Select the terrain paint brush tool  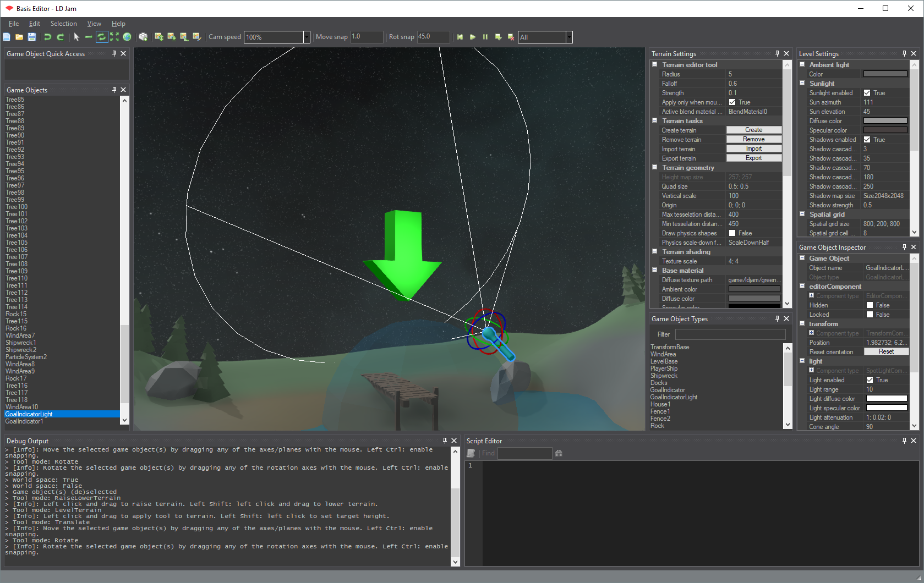point(197,37)
